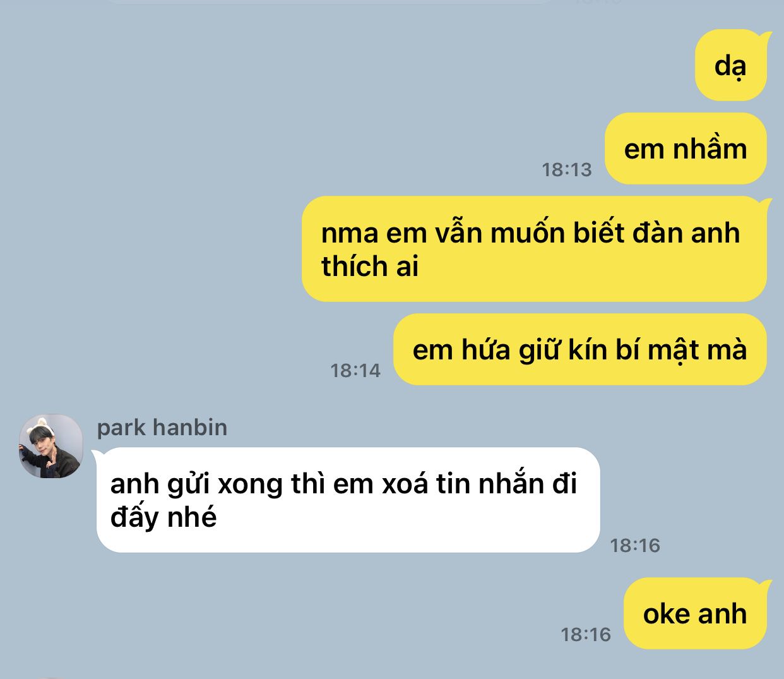This screenshot has width=784, height=679.
Task: Open park hanbin's profile picture
Action: coord(51,446)
